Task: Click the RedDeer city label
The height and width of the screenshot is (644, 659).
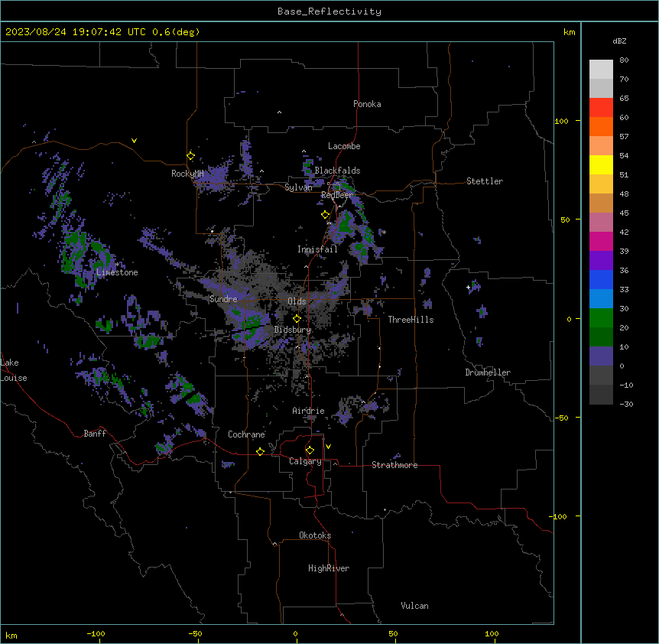Action: coord(337,195)
